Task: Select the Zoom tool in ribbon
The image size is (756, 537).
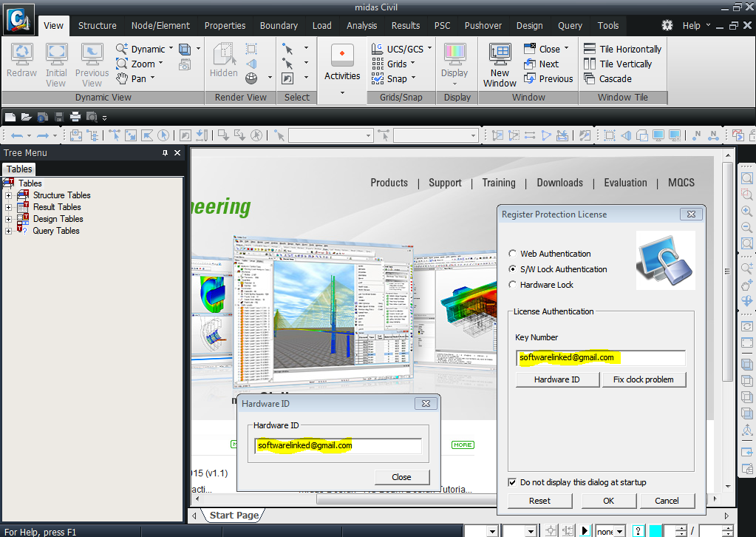Action: pyautogui.click(x=137, y=64)
